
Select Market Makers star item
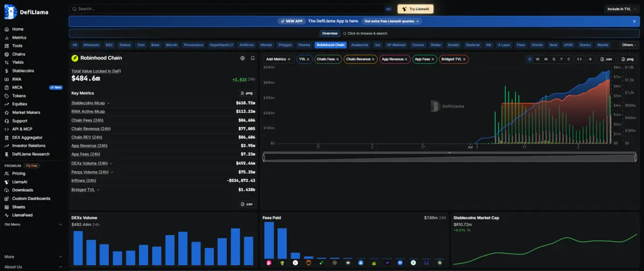coord(22,113)
